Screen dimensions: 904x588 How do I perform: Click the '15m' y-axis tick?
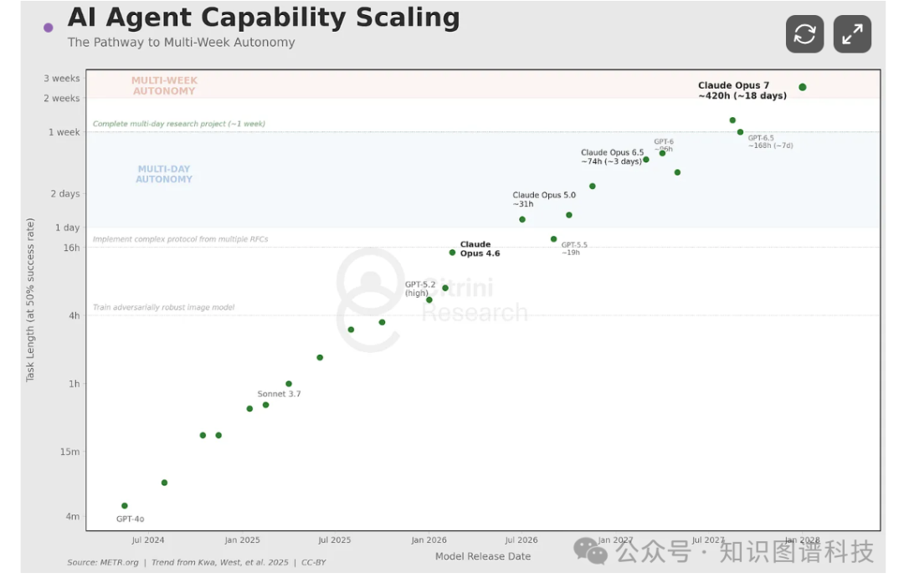[x=69, y=452]
